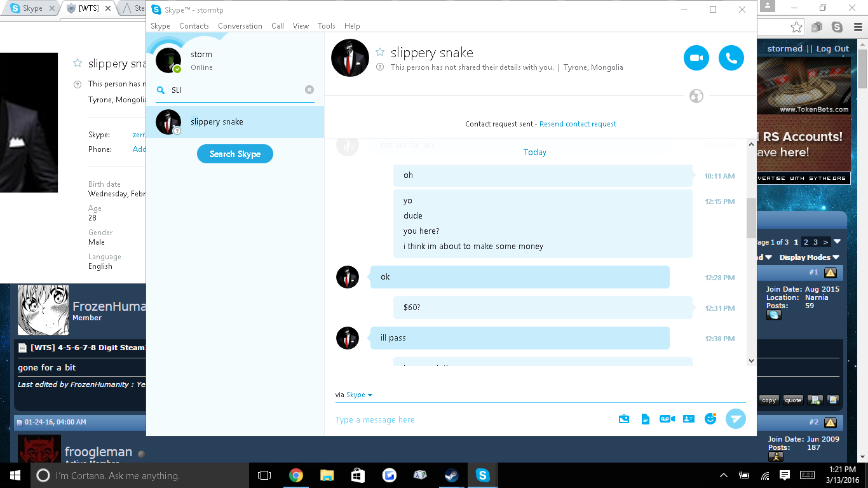Open the Call menu

pos(278,26)
